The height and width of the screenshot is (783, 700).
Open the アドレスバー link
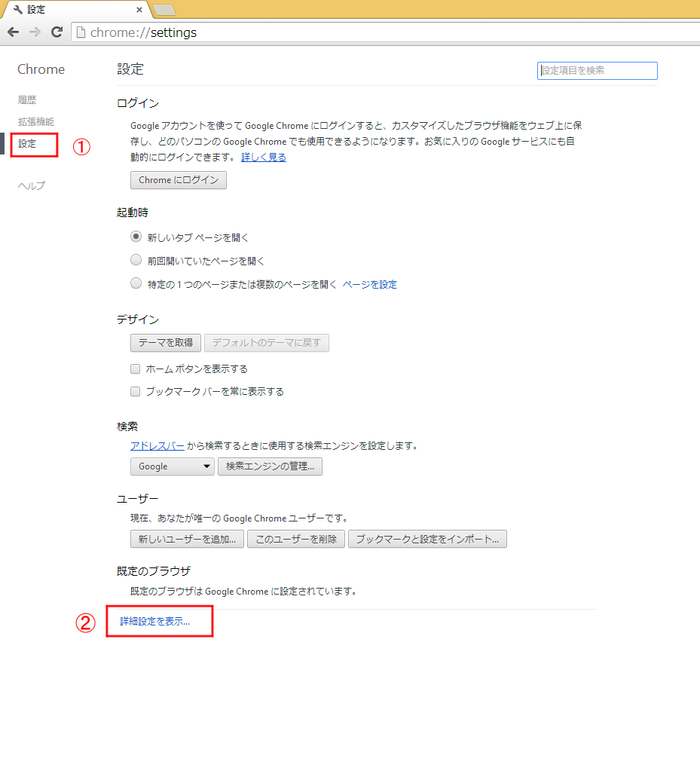click(157, 446)
